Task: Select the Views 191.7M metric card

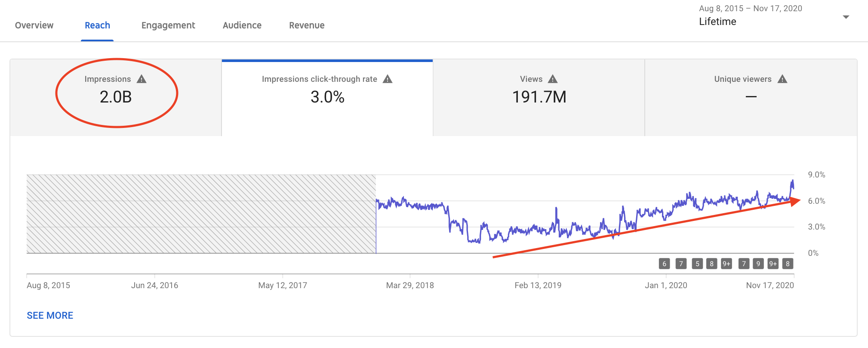Action: [539, 98]
